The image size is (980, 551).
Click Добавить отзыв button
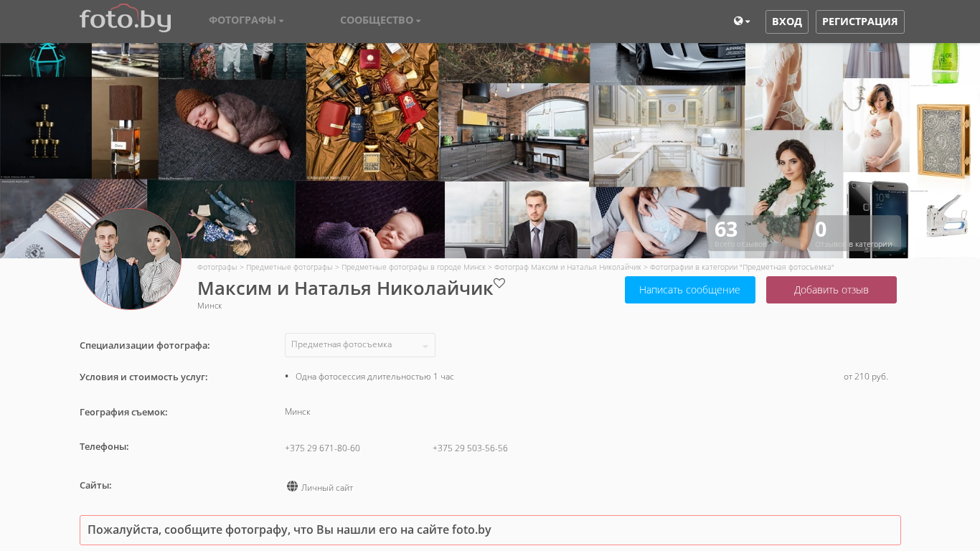point(831,290)
